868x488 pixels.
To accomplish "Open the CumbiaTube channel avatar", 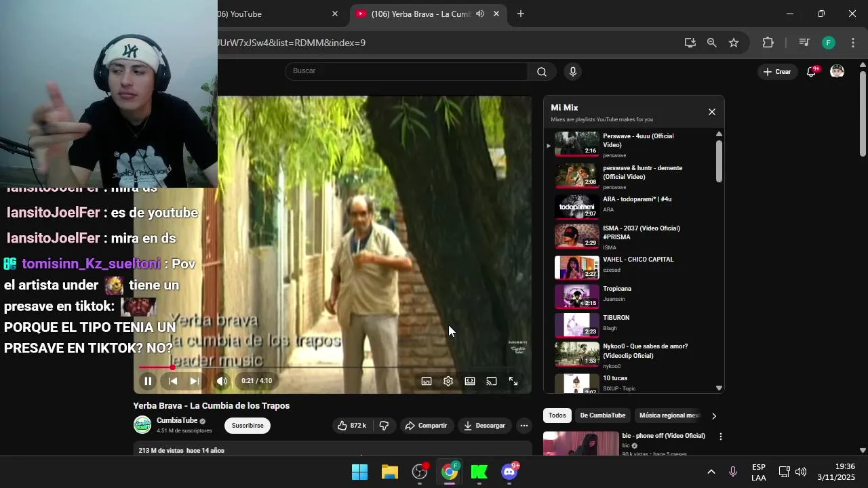I will click(142, 425).
